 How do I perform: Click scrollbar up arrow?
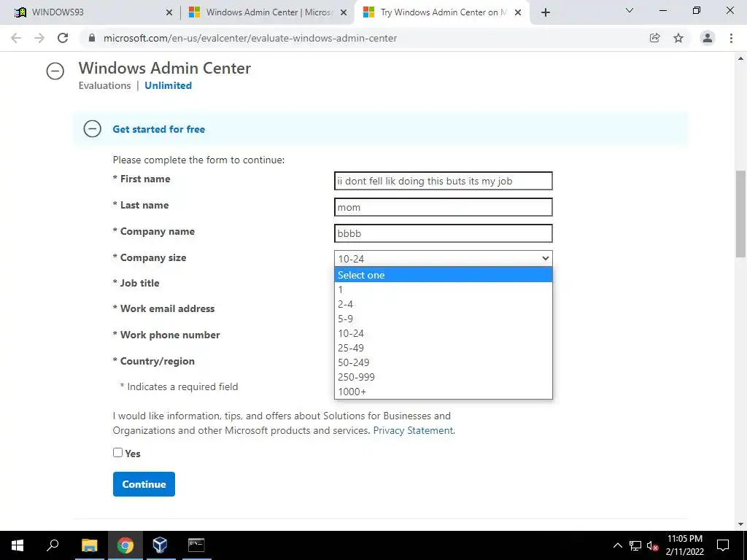pos(740,58)
